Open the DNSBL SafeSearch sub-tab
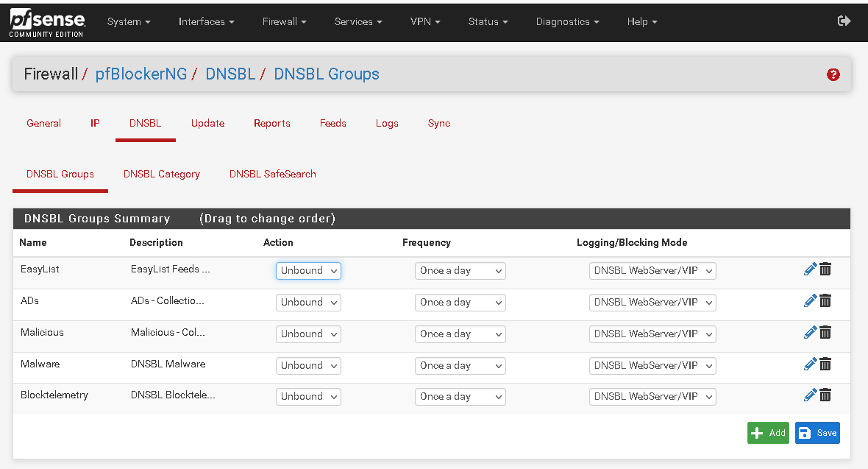The height and width of the screenshot is (469, 868). [272, 174]
